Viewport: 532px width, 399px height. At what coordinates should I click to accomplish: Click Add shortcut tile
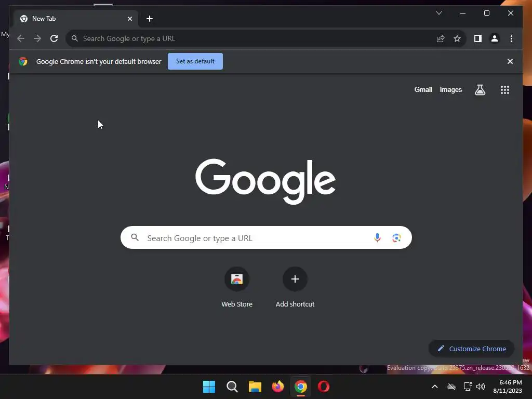coord(295,287)
